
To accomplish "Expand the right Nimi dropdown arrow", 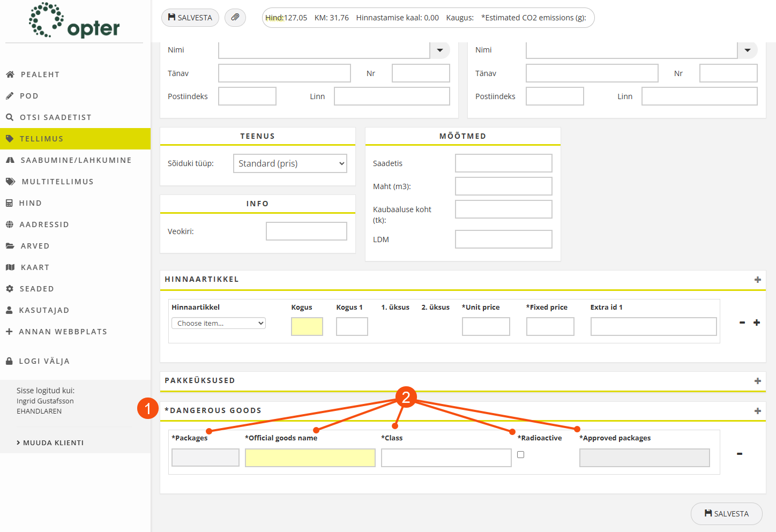I will [747, 50].
